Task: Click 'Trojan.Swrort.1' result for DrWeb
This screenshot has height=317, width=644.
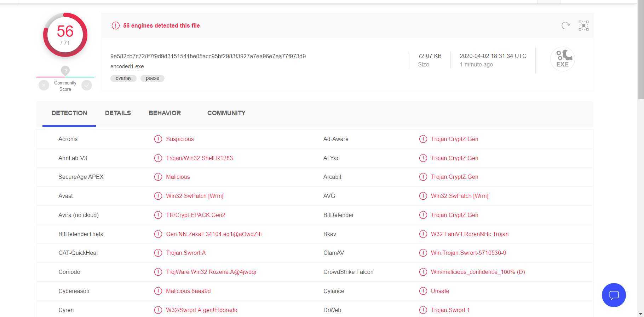Action: 450,310
